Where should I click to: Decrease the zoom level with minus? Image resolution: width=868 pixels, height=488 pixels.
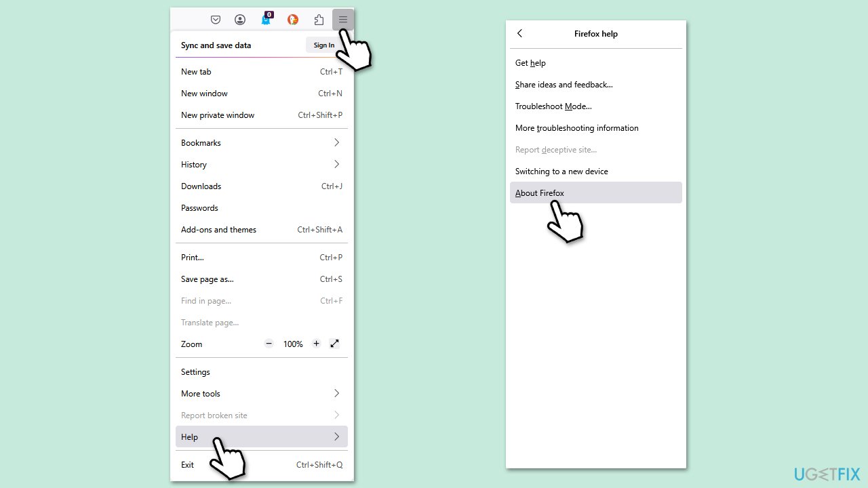tap(269, 344)
